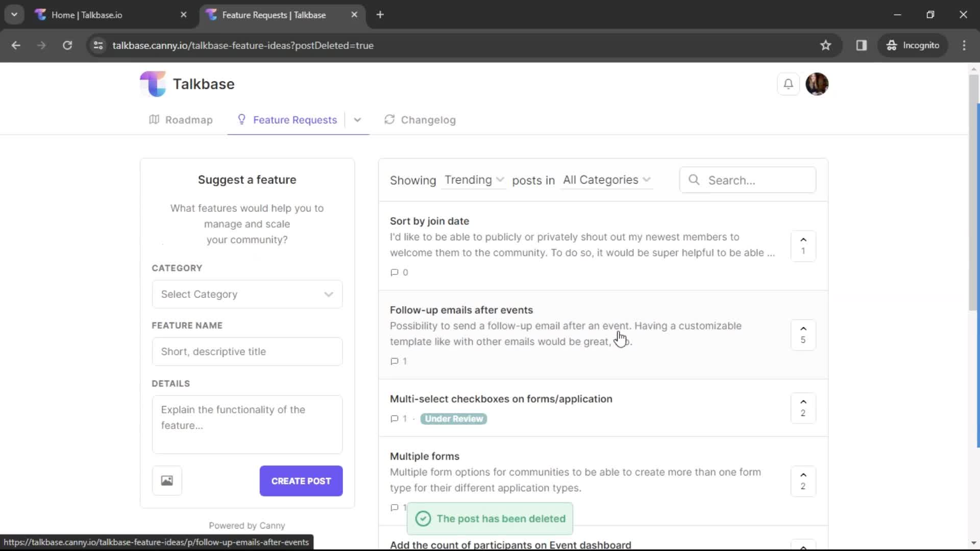Click the Feature Name input field
This screenshot has width=980, height=551.
pos(246,351)
